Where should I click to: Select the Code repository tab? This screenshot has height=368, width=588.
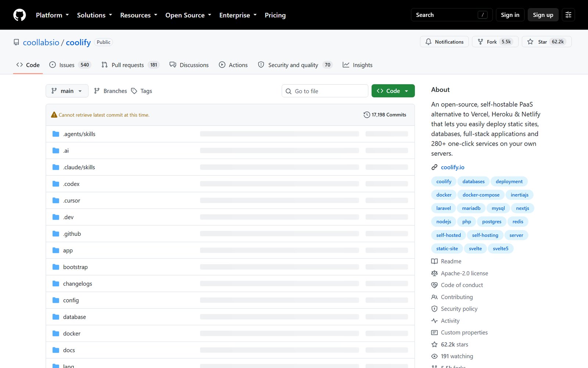click(x=28, y=65)
